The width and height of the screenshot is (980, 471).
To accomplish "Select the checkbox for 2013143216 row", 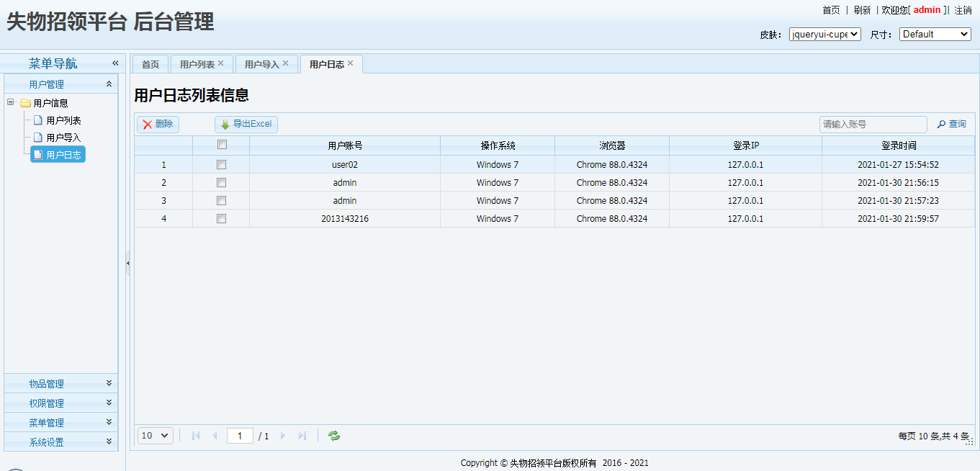I will (x=222, y=219).
